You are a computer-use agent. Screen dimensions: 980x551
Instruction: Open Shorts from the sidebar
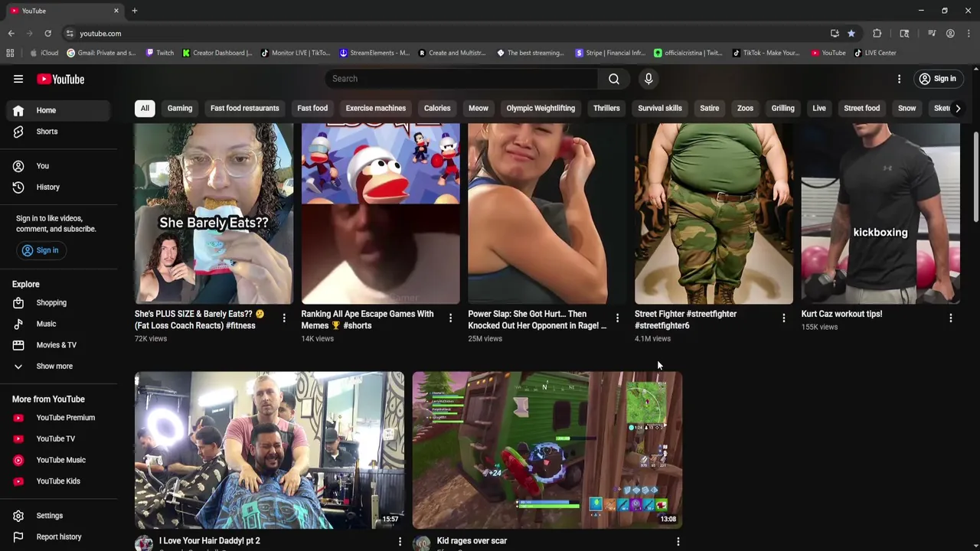coord(59,132)
